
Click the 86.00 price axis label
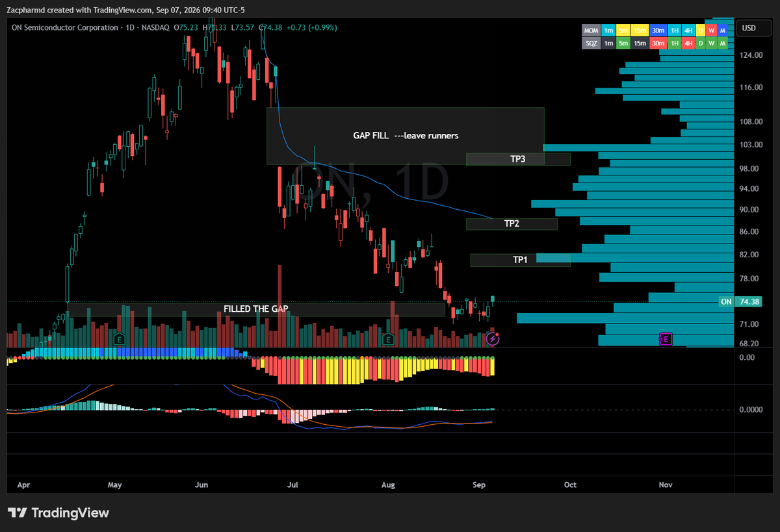coord(750,231)
